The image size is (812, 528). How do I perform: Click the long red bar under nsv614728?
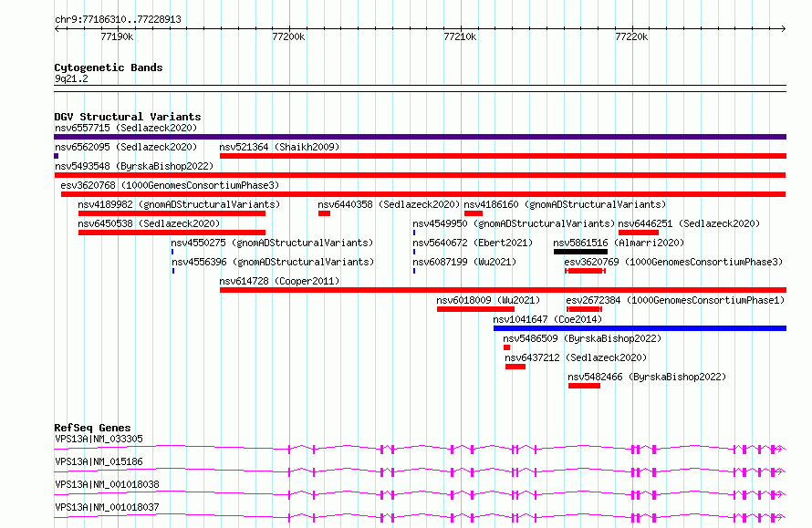(503, 290)
